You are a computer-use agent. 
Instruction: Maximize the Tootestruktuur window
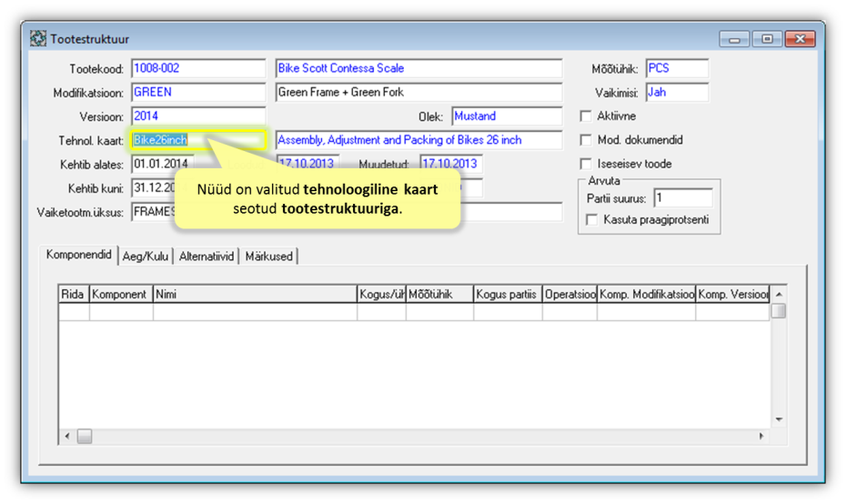click(x=767, y=39)
